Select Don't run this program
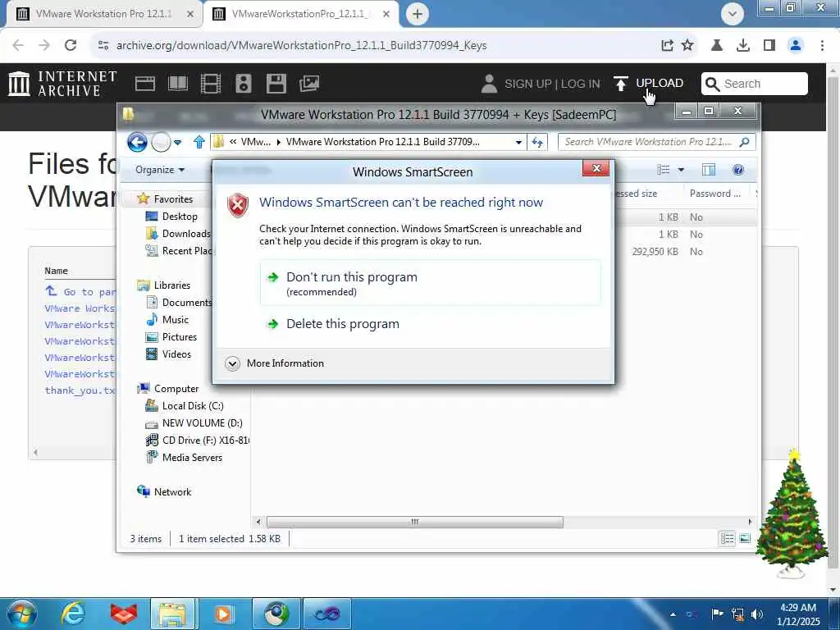 (x=430, y=283)
